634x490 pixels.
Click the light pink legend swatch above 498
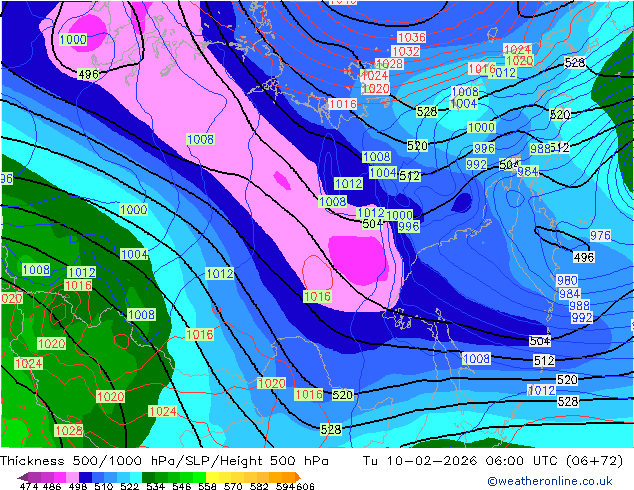tap(72, 477)
